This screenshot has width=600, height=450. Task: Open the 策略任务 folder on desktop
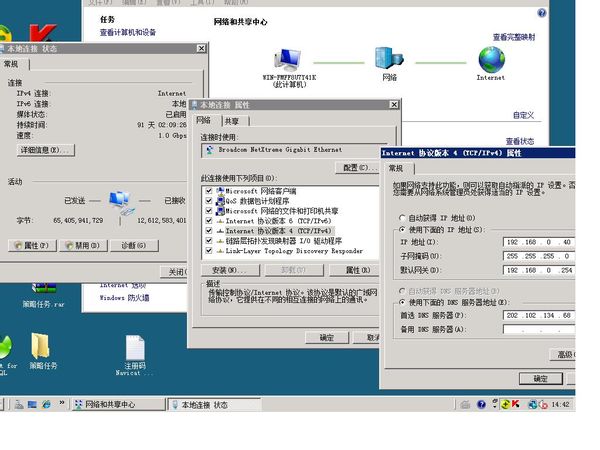[x=42, y=351]
